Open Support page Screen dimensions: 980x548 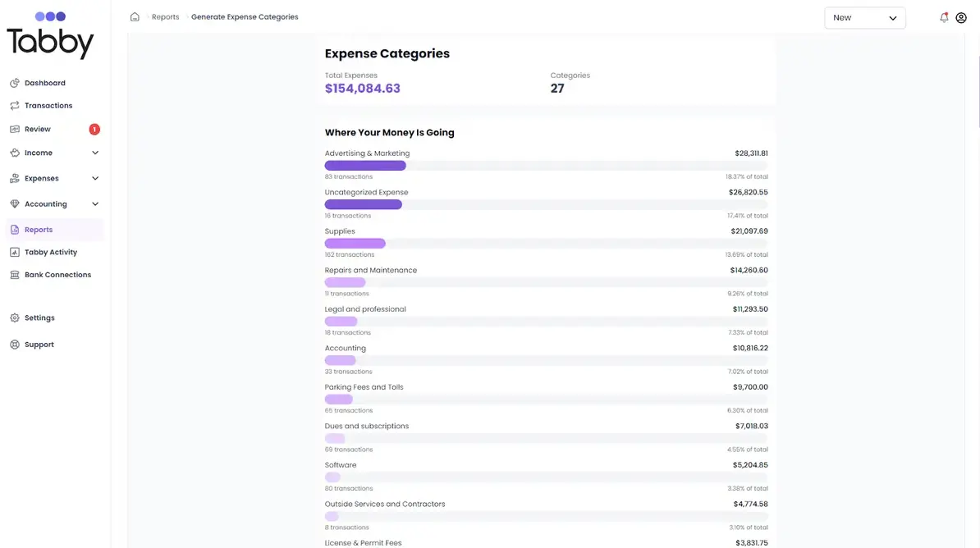click(x=39, y=345)
